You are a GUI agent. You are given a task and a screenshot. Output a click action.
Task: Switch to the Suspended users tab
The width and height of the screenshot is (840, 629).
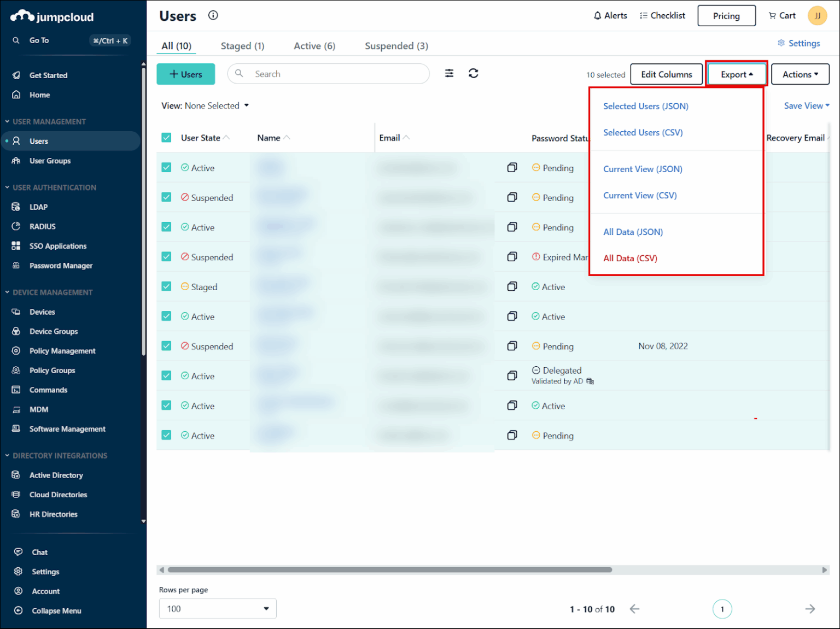click(x=396, y=46)
